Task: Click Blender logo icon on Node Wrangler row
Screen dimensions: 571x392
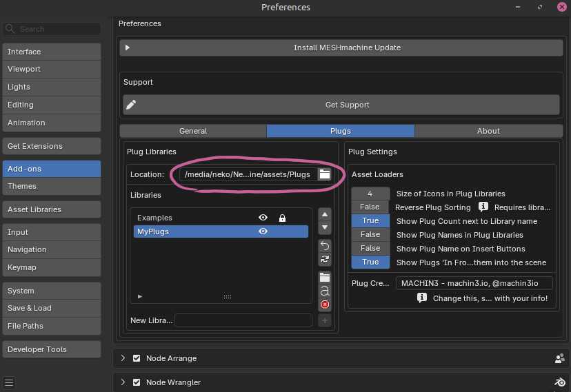Action: click(x=559, y=382)
